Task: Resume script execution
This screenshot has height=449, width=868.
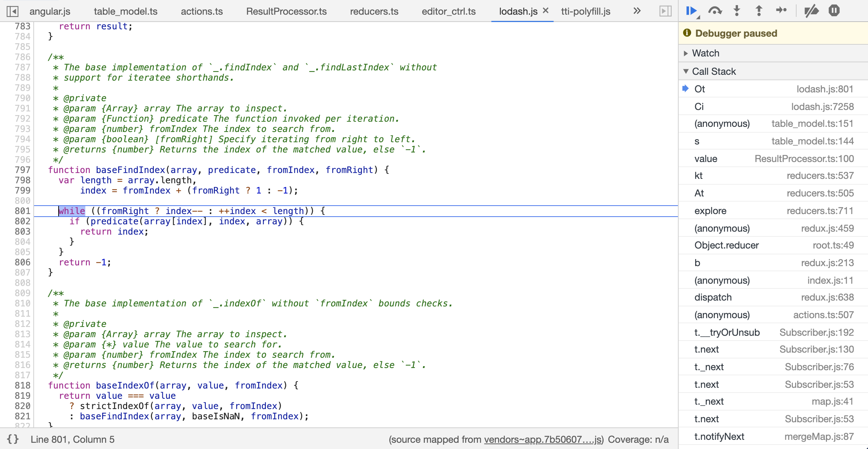Action: (x=691, y=11)
